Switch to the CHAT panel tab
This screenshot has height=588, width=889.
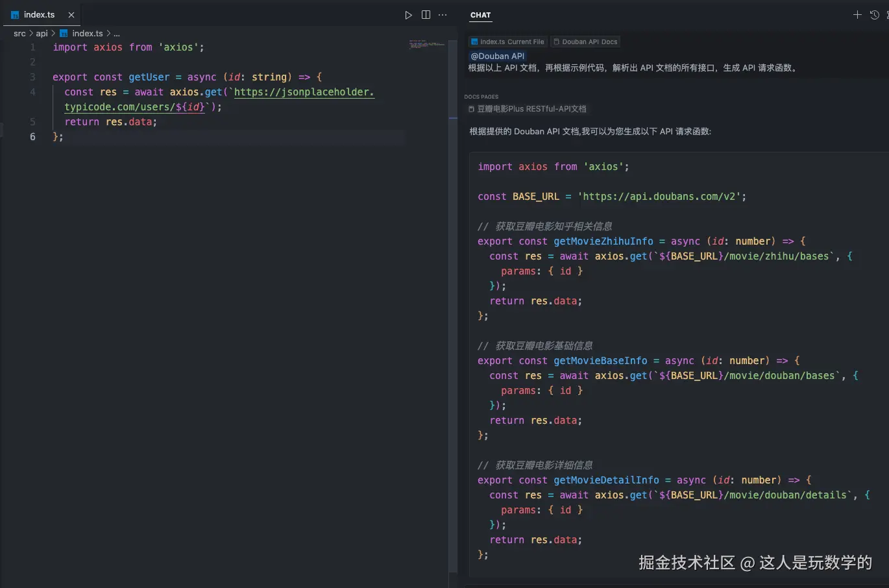480,15
